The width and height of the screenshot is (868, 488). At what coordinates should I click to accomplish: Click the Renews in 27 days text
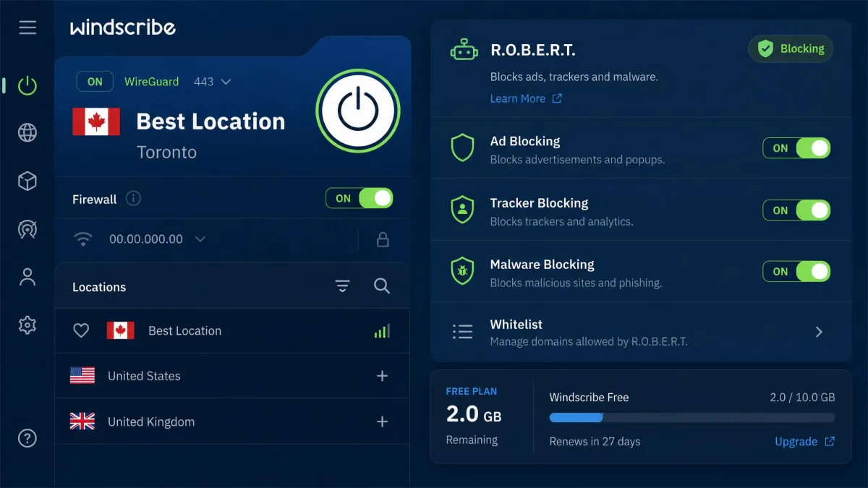pyautogui.click(x=595, y=441)
